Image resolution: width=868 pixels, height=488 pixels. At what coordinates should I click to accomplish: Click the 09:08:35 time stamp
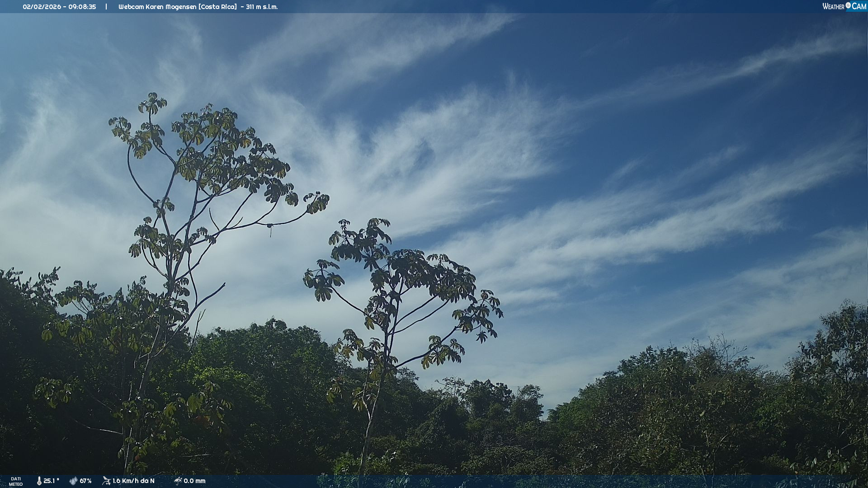tap(82, 7)
